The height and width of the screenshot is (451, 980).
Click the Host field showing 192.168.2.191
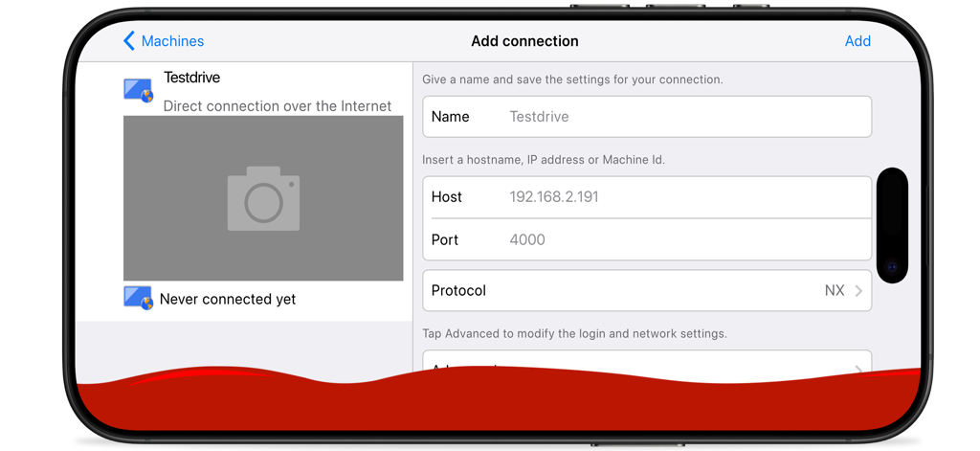pyautogui.click(x=647, y=197)
